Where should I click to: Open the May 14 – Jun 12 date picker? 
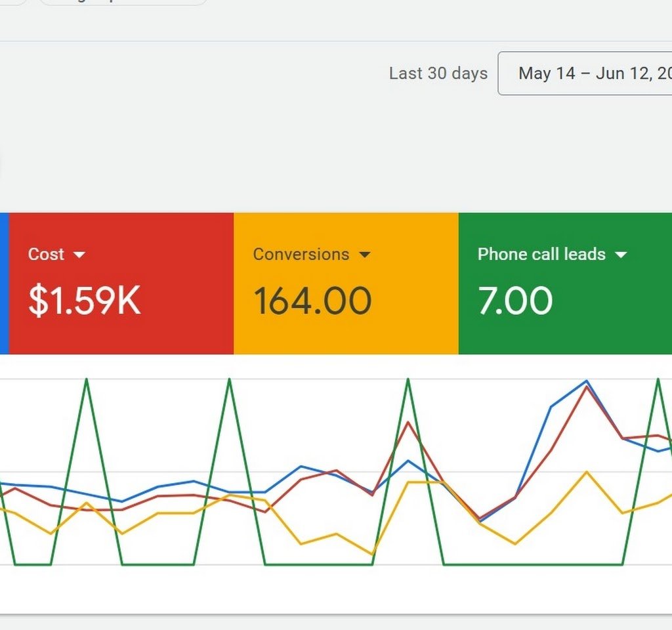[591, 73]
